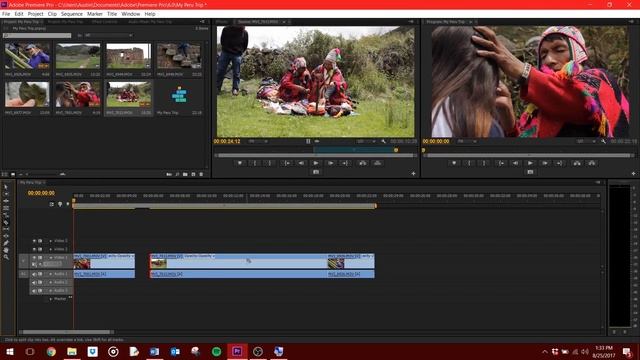Image resolution: width=640 pixels, height=360 pixels.
Task: Expand the Audio 1 track
Action: [x=51, y=274]
